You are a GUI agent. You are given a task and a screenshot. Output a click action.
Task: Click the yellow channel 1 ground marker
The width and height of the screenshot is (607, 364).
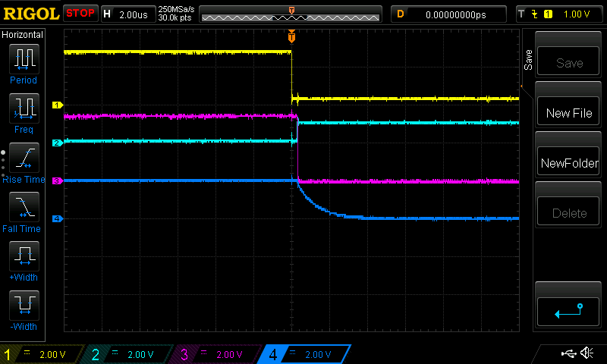coord(58,105)
